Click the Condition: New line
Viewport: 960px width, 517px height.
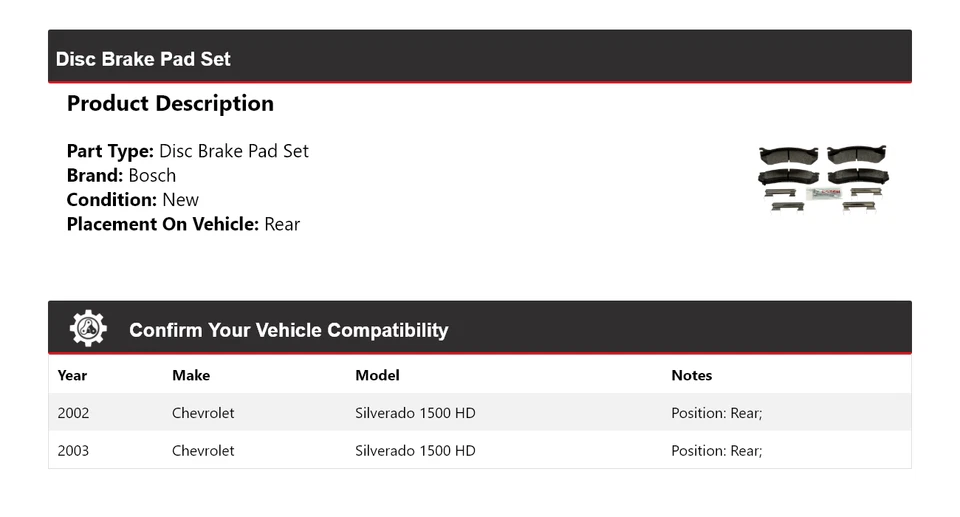133,199
